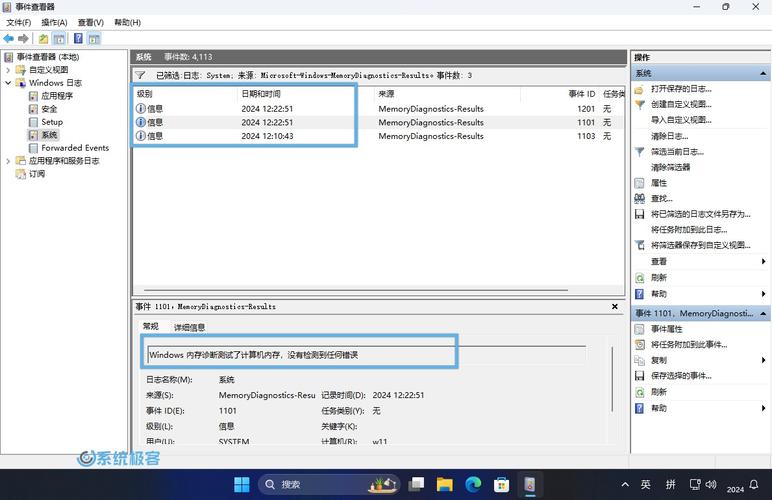
Task: Open 属性 in the actions pane
Action: tap(659, 183)
